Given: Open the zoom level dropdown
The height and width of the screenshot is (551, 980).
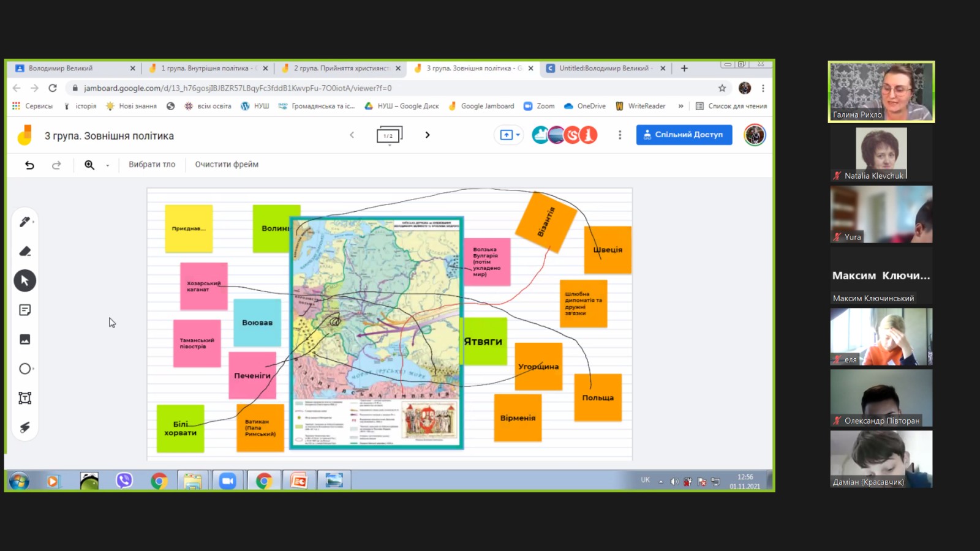Looking at the screenshot, I should click(108, 165).
